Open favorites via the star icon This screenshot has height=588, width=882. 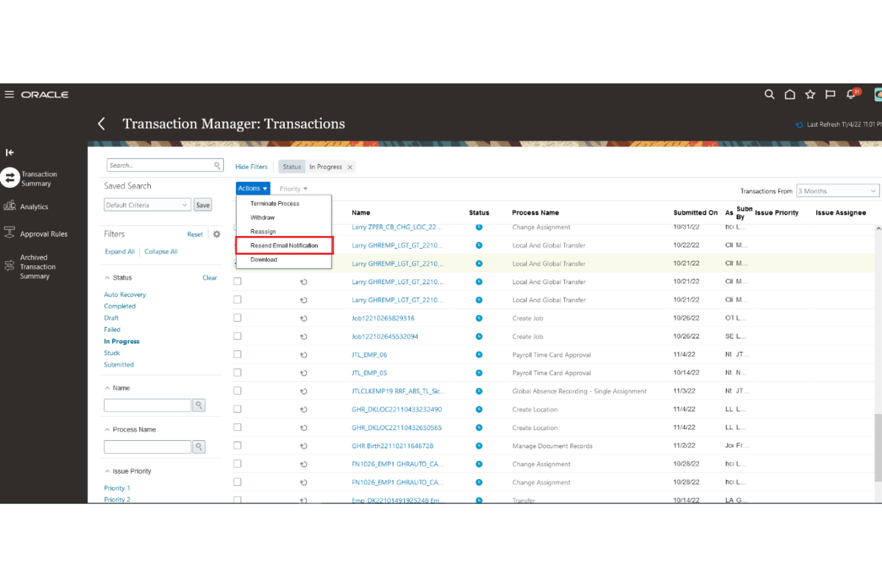810,94
